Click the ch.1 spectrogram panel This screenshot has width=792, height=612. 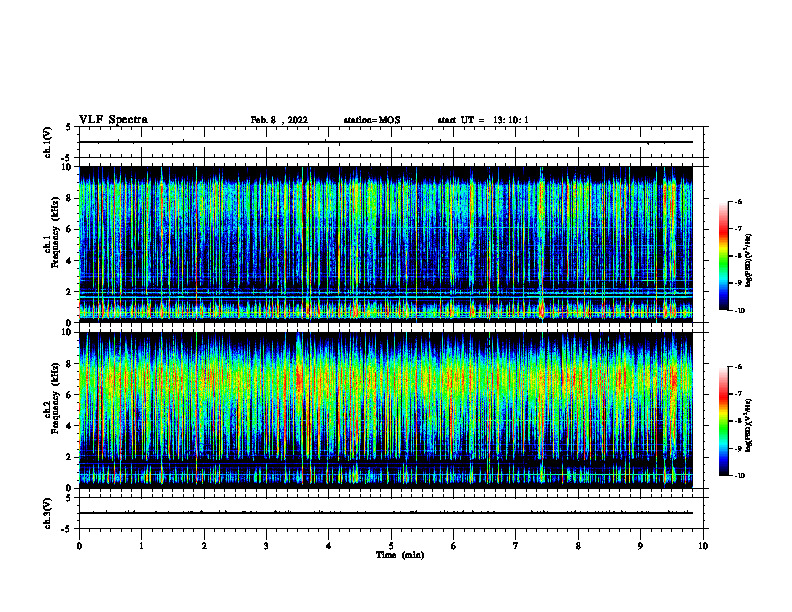point(386,244)
